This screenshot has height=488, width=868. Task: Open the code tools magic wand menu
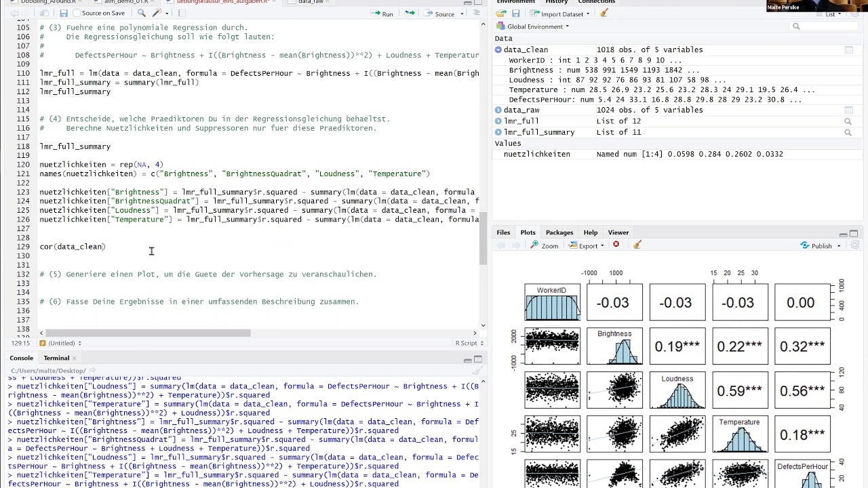click(x=159, y=14)
